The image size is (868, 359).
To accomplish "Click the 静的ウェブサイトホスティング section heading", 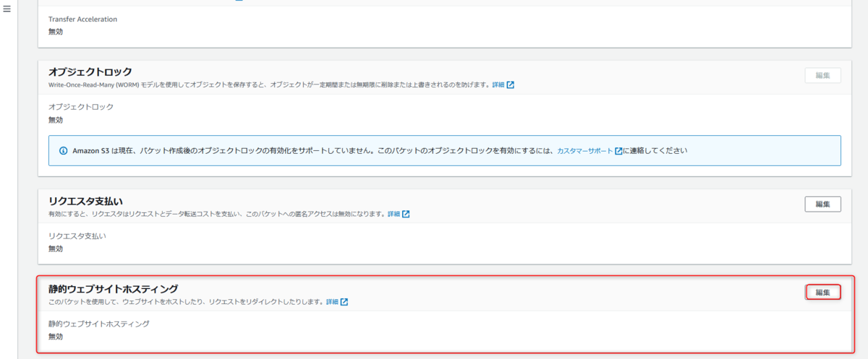I will (x=113, y=289).
